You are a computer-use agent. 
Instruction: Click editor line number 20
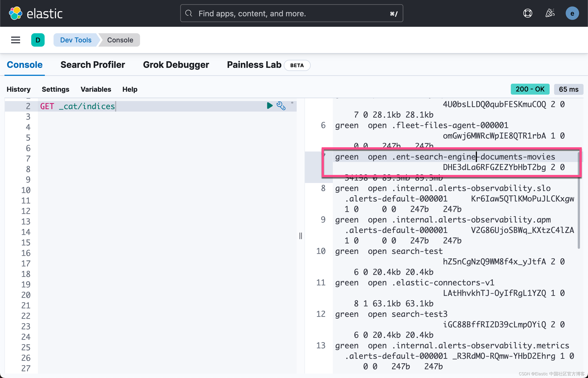click(26, 295)
